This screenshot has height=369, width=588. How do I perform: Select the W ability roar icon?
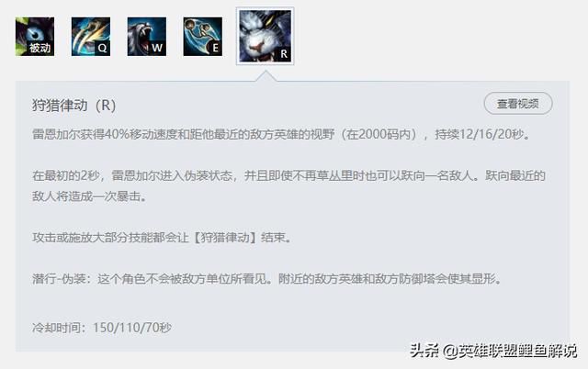pyautogui.click(x=147, y=37)
